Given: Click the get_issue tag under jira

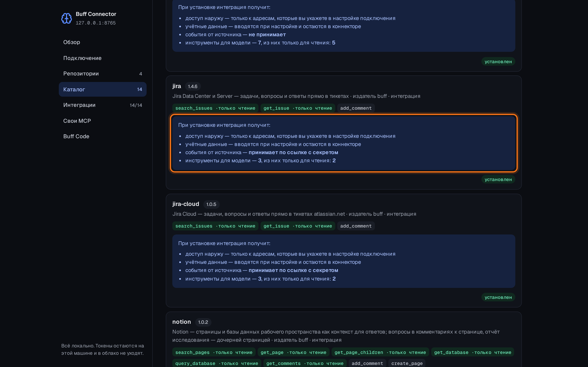Looking at the screenshot, I should 298,108.
